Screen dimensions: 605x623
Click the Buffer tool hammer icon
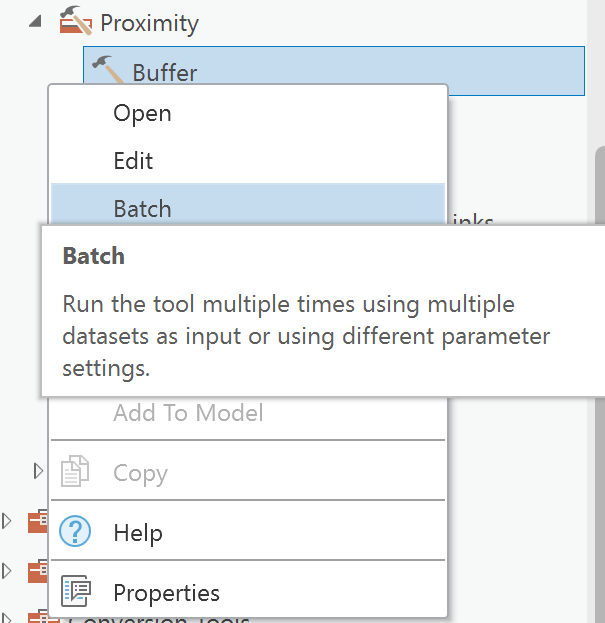[106, 69]
